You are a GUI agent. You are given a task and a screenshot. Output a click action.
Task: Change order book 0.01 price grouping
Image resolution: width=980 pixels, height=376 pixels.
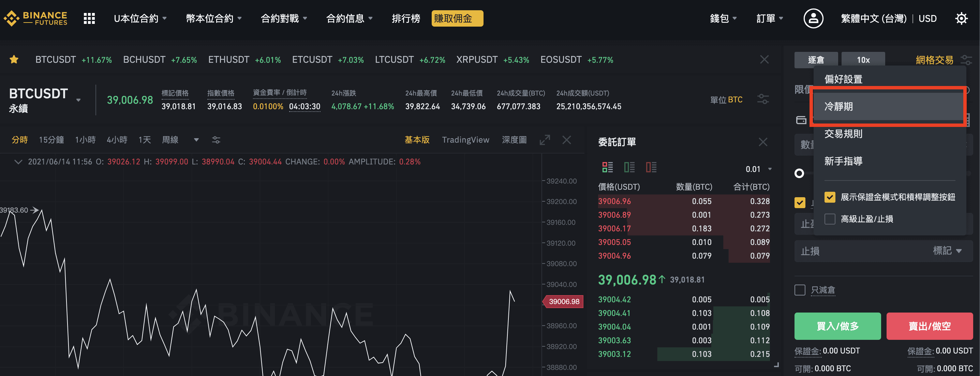(x=758, y=169)
